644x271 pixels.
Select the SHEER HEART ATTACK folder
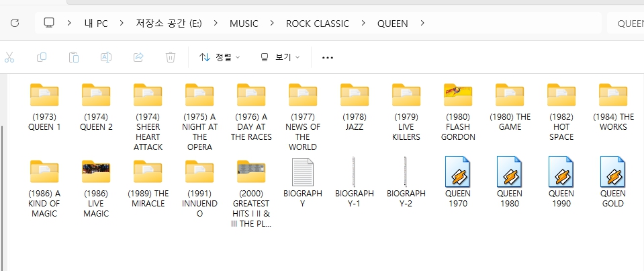148,117
